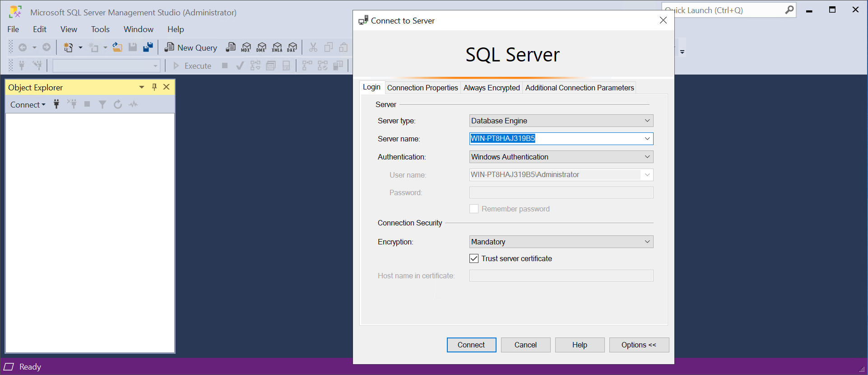This screenshot has height=375, width=868.
Task: Click the Options << button
Action: click(639, 345)
